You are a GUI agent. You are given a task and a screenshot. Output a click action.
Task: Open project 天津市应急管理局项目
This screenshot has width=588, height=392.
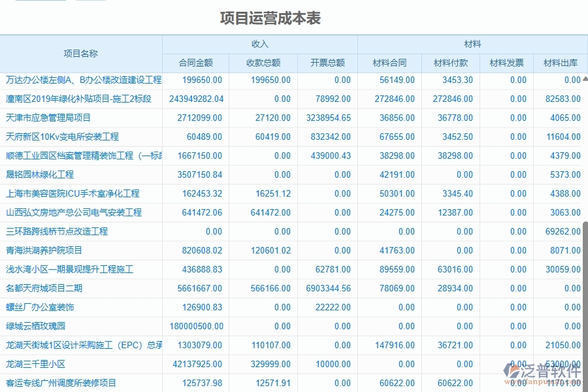coord(47,118)
